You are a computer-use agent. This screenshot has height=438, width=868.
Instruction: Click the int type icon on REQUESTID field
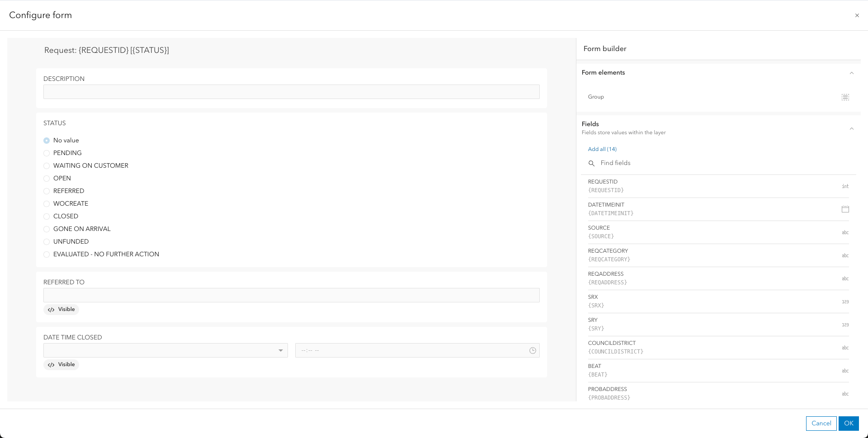(845, 186)
